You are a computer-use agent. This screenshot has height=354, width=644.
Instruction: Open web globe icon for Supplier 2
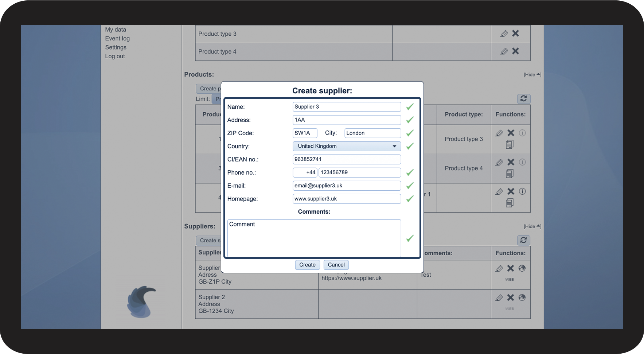coord(522,297)
